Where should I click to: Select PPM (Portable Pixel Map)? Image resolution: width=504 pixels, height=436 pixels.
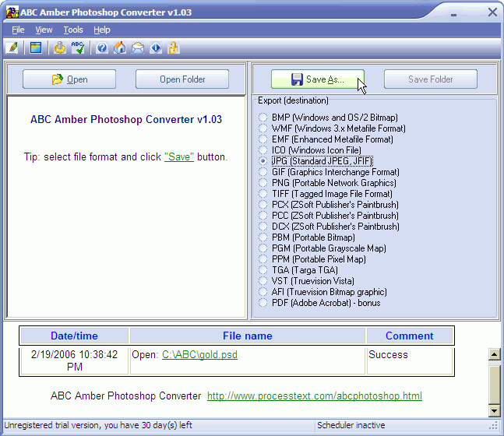click(x=312, y=259)
